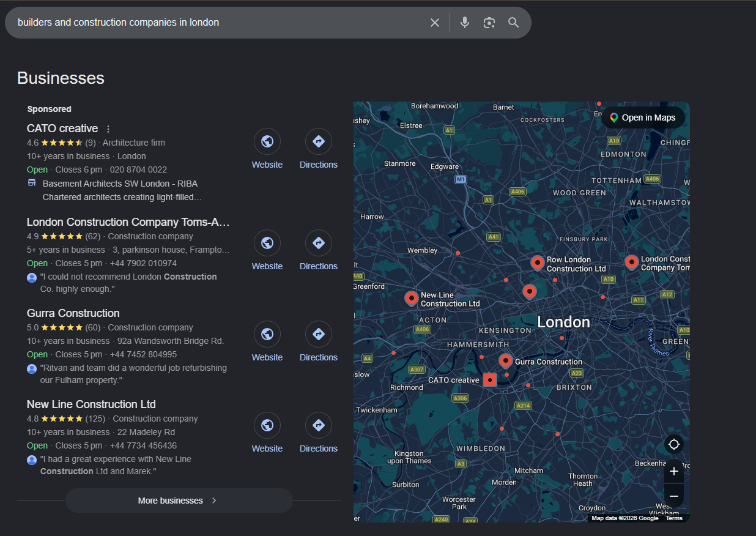Click the CATO creative 4.6 star rating
Viewport: 756px width, 536px height.
[62, 143]
